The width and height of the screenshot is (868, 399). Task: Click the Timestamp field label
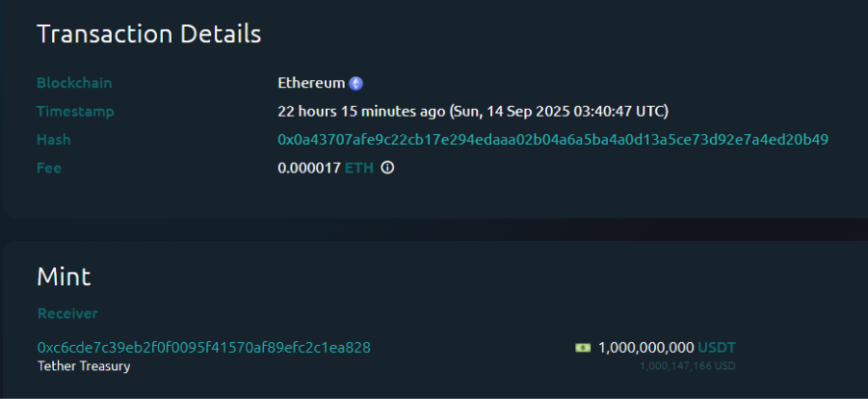tap(75, 112)
